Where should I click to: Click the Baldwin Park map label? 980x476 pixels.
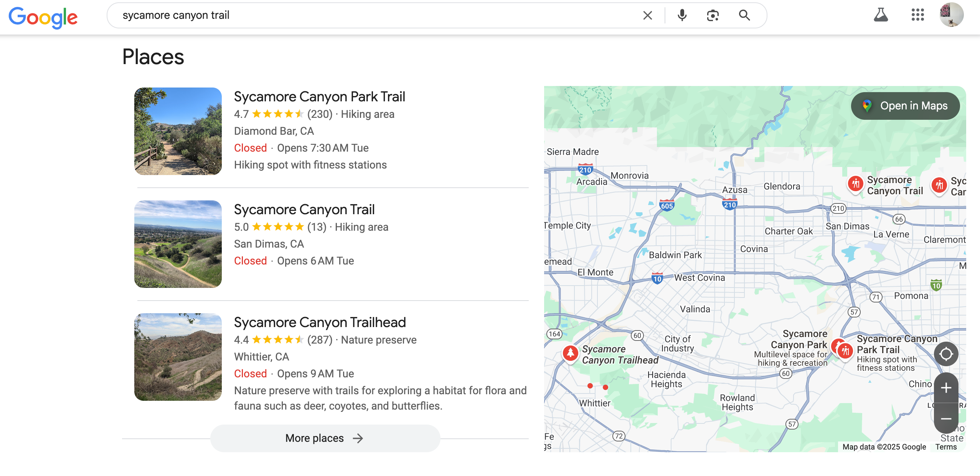pyautogui.click(x=675, y=255)
